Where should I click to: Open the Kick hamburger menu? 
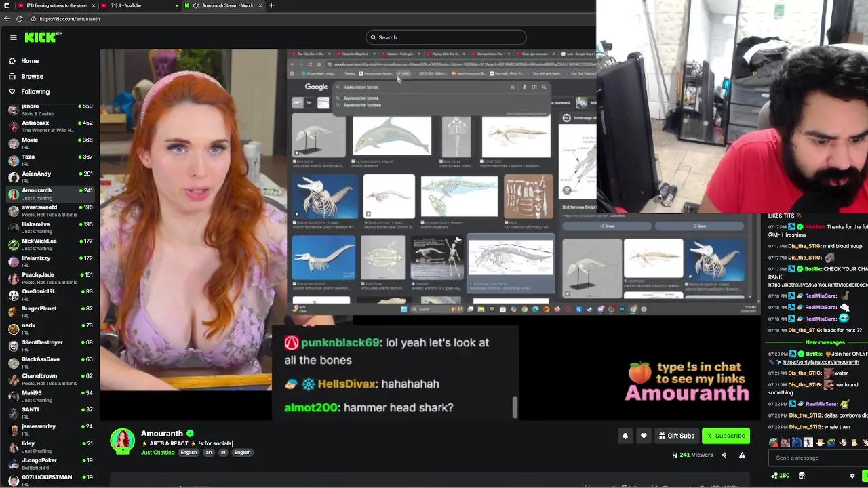tap(13, 37)
